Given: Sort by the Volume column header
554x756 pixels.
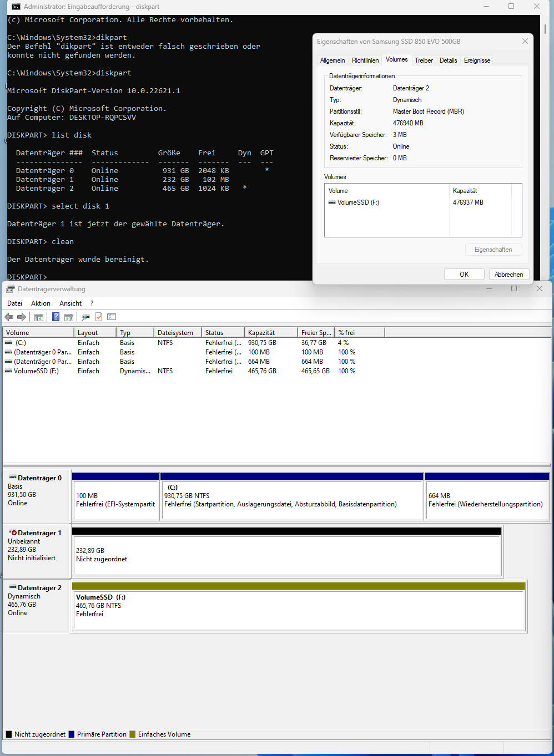Looking at the screenshot, I should coord(38,333).
